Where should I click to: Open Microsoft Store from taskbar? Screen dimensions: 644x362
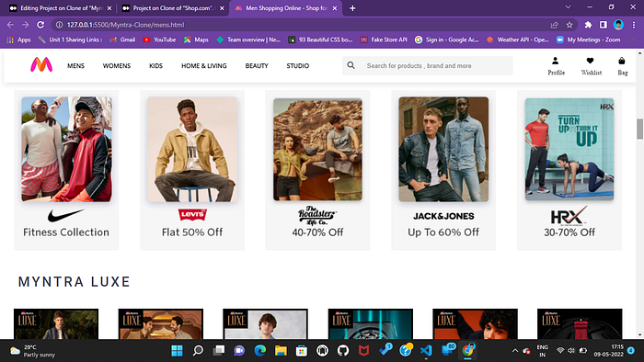pyautogui.click(x=302, y=351)
